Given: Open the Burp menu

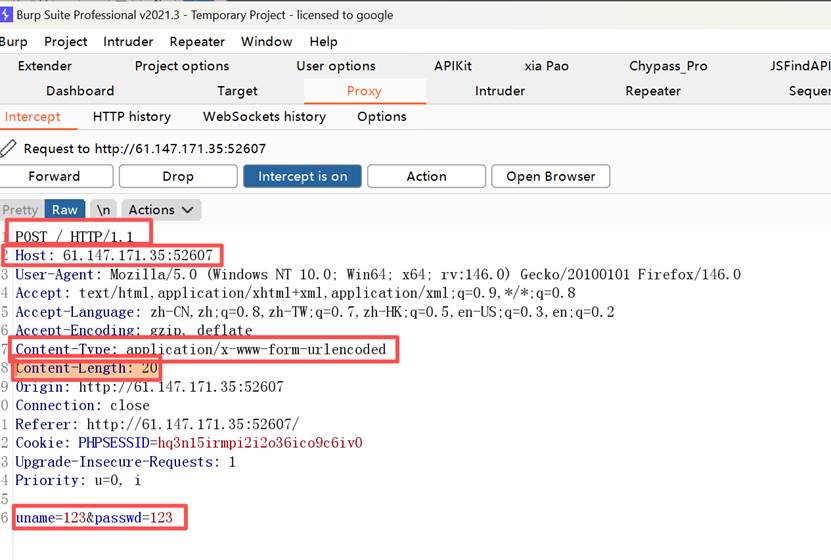Looking at the screenshot, I should click(13, 41).
